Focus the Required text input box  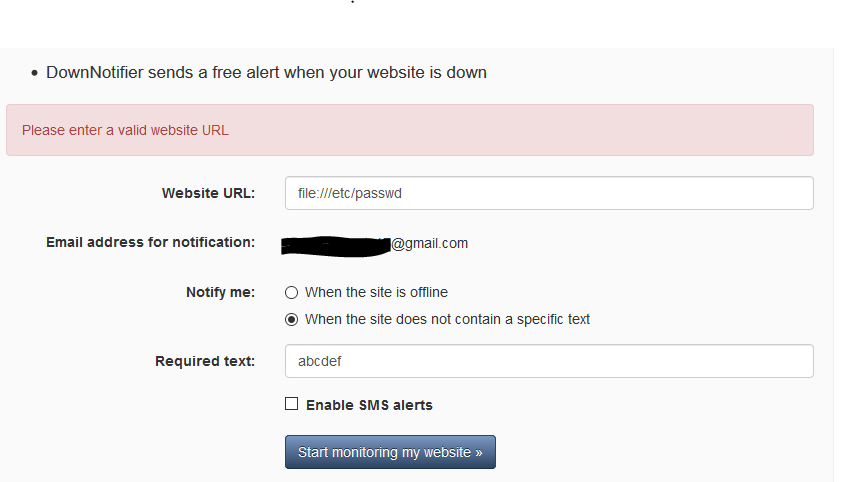pyautogui.click(x=548, y=361)
